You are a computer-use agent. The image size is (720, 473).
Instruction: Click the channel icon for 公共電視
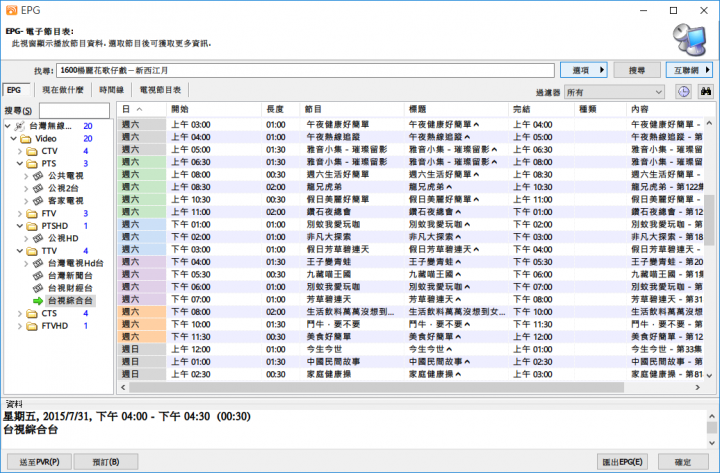pos(38,175)
